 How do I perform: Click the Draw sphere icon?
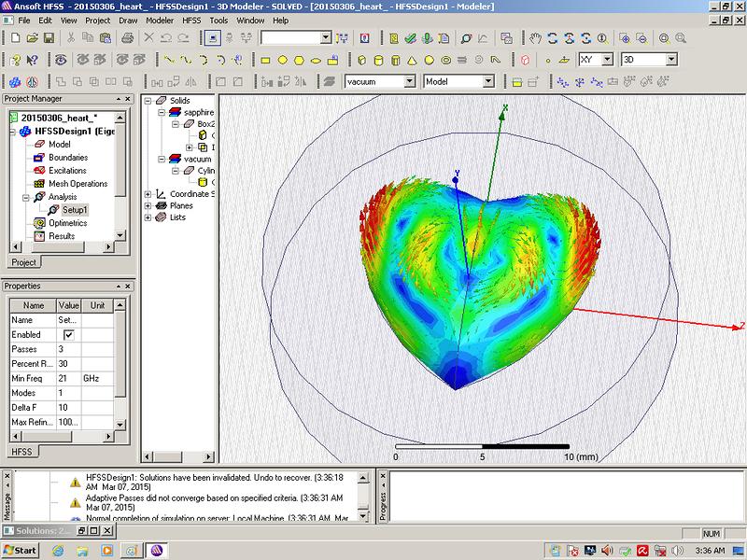pyautogui.click(x=429, y=60)
